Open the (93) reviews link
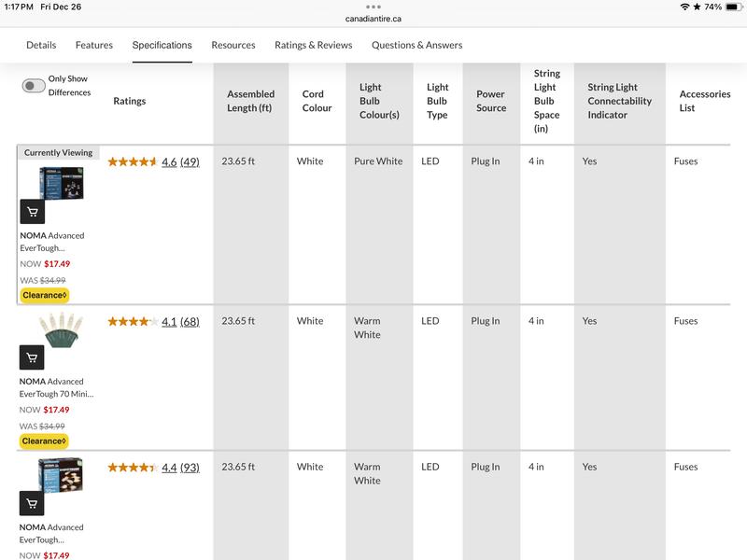Viewport: 747px width, 560px height. [190, 468]
